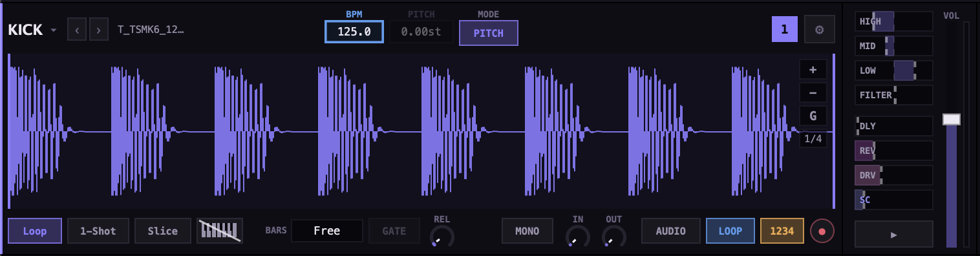Screen dimensions: 980x256
Task: Click the LOW EQ slider
Action: (894, 70)
